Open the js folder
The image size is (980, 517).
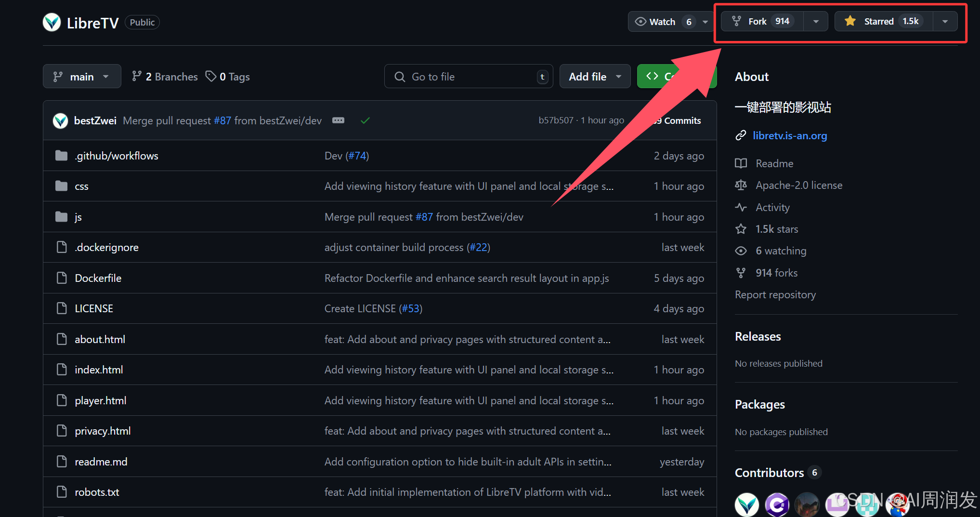[x=78, y=217]
